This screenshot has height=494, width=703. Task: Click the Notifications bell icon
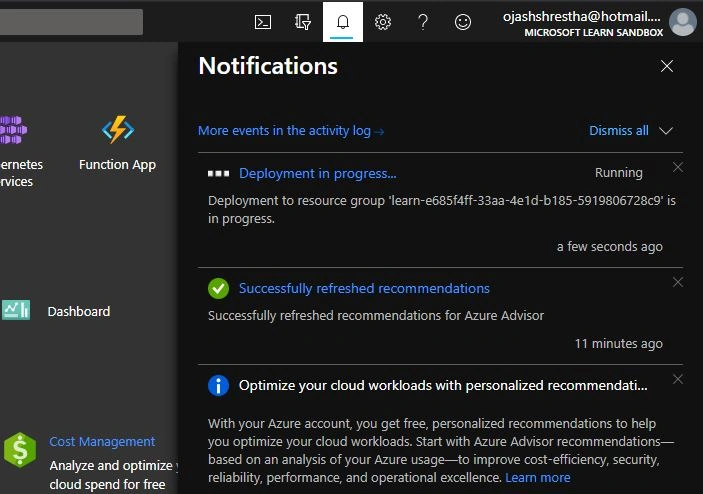(343, 22)
